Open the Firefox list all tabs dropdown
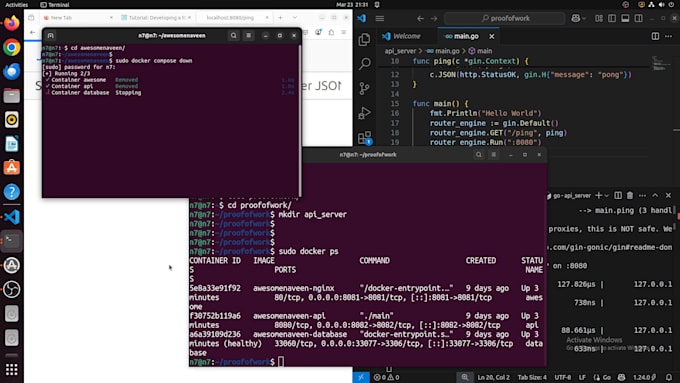 [295, 18]
